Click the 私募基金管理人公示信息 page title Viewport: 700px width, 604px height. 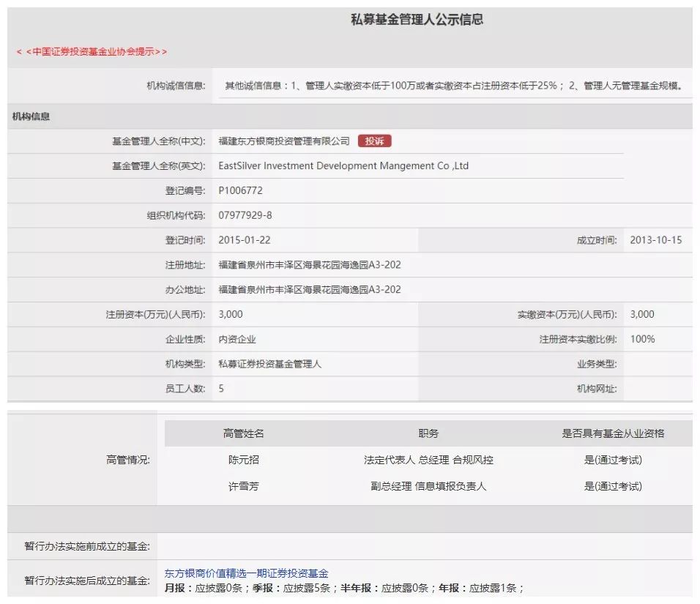pos(417,20)
